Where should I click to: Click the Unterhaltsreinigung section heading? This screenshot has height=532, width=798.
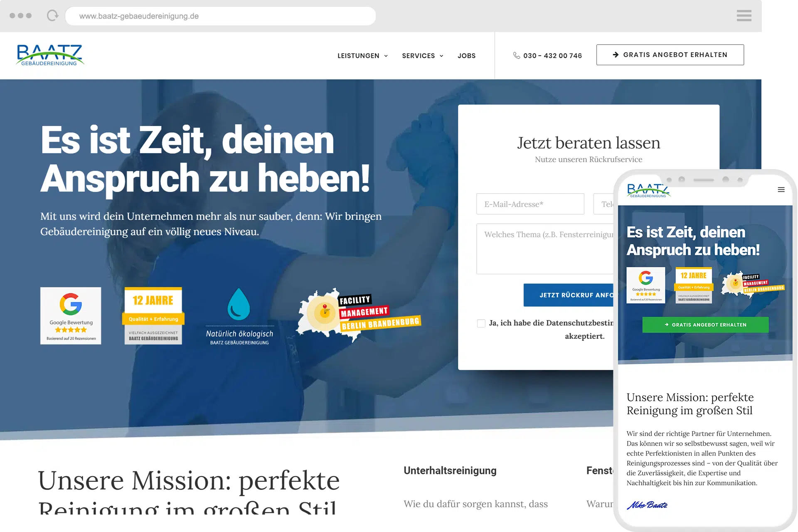pyautogui.click(x=450, y=470)
